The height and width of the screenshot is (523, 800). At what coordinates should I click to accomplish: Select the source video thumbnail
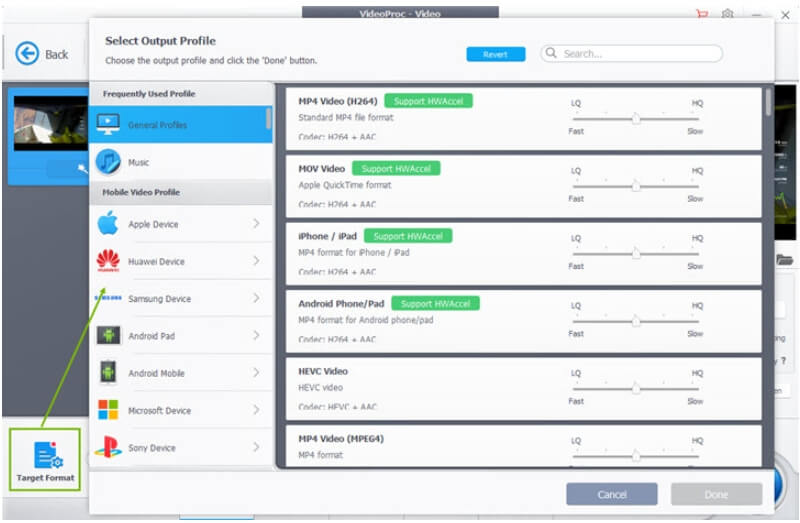click(x=50, y=123)
